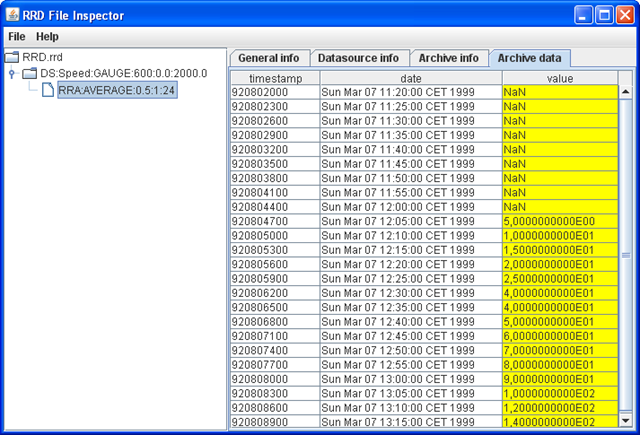Select timestamp cell 920802000
The height and width of the screenshot is (435, 640).
point(275,92)
